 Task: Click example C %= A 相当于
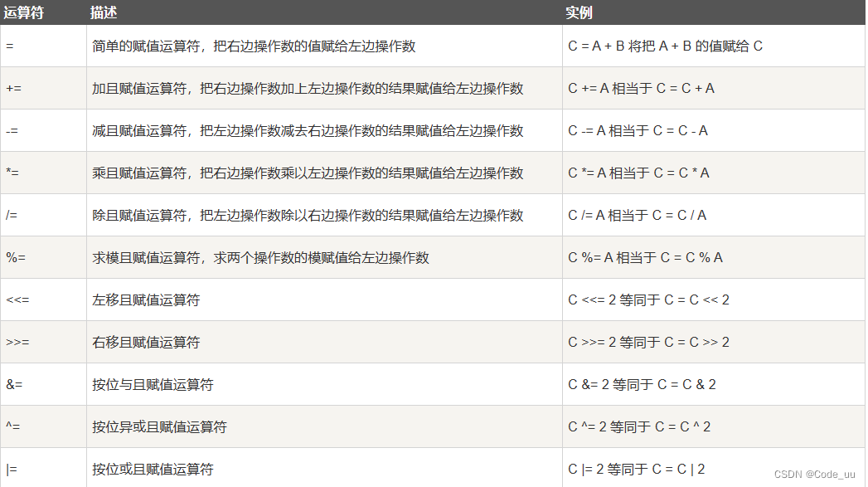[646, 258]
